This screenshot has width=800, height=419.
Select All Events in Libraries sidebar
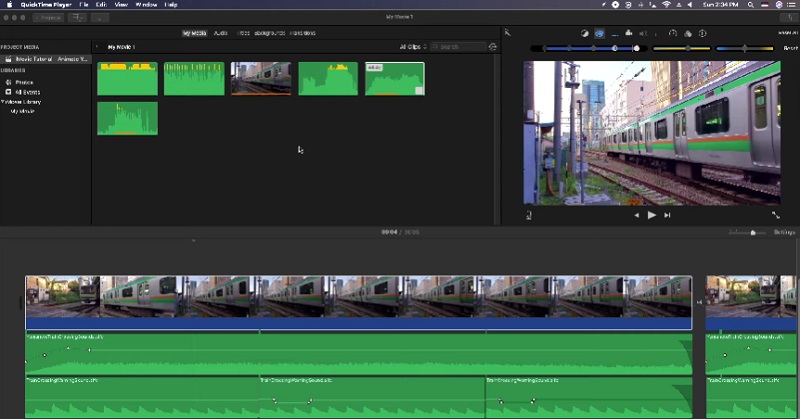click(x=28, y=92)
